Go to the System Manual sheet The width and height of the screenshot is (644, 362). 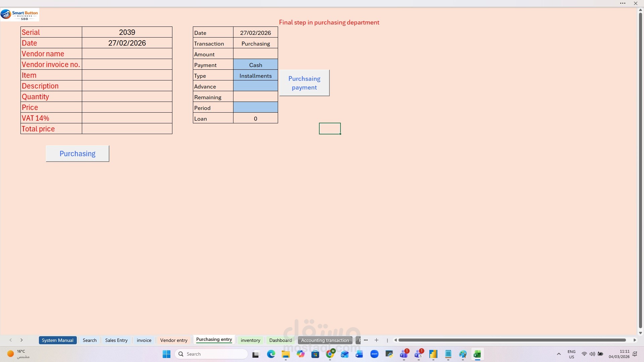click(x=57, y=340)
